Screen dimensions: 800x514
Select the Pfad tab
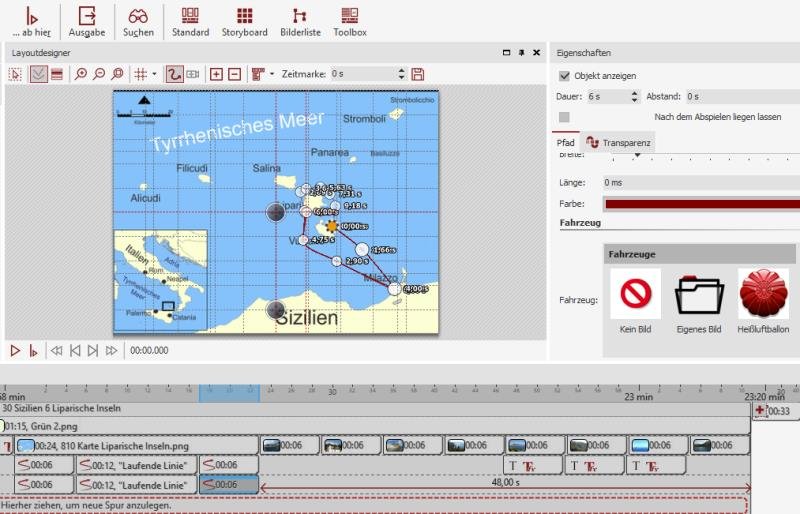click(x=566, y=143)
